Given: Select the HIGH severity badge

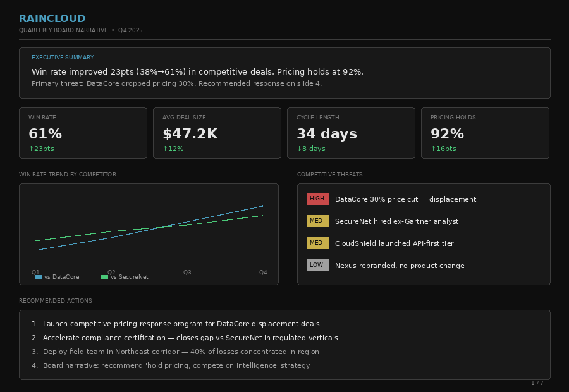Looking at the screenshot, I should tap(317, 199).
